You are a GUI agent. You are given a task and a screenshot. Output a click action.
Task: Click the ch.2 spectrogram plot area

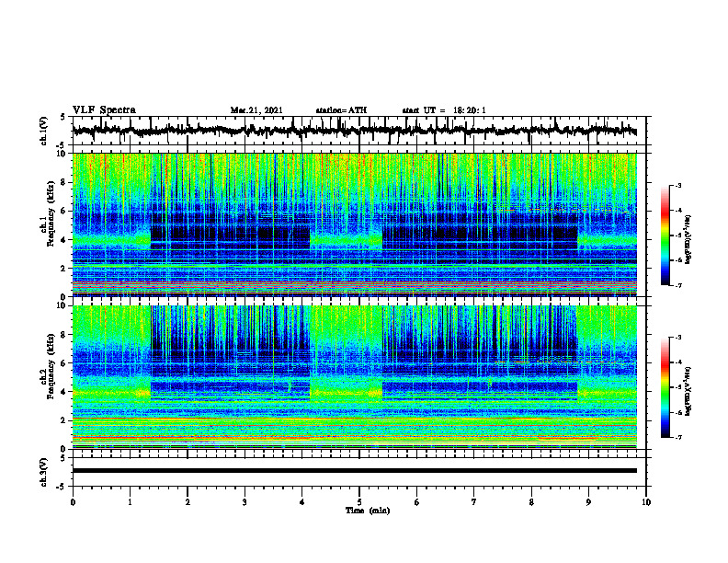tap(354, 377)
